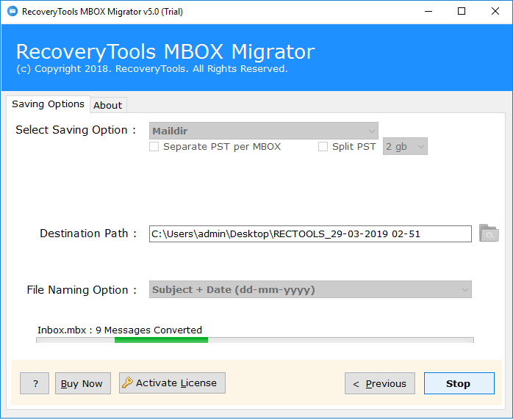
Task: Click the 'Destination Path :' label
Action: point(88,233)
